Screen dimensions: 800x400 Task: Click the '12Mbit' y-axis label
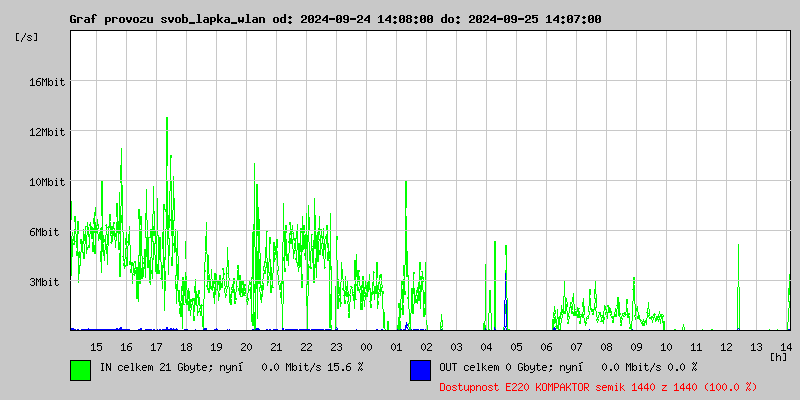point(47,132)
